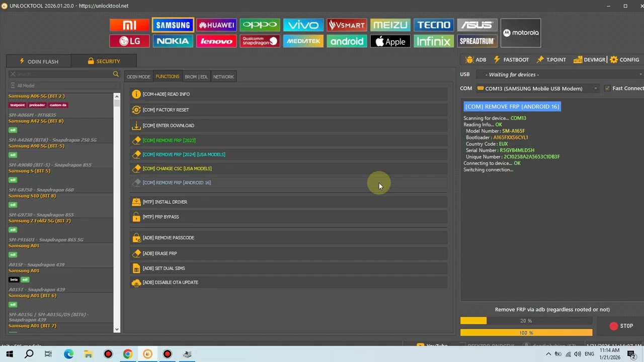
Task: Choose the OPPO brand tile
Action: click(260, 25)
